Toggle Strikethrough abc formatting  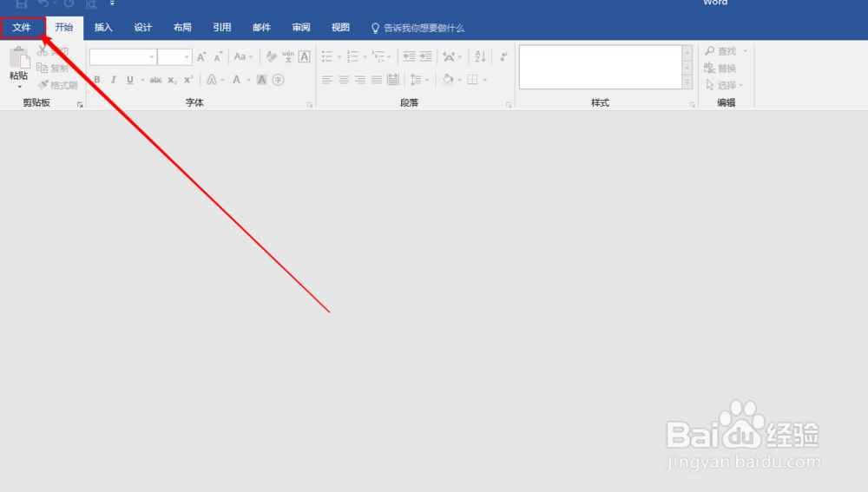[x=155, y=80]
